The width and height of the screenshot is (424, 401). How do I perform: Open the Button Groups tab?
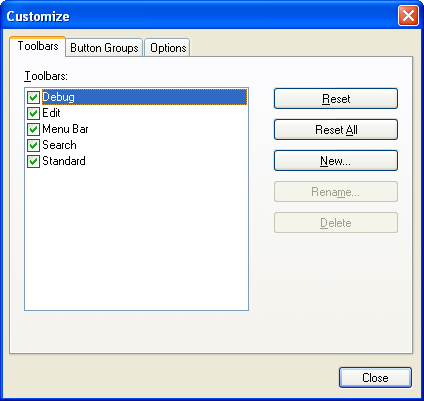pos(104,48)
